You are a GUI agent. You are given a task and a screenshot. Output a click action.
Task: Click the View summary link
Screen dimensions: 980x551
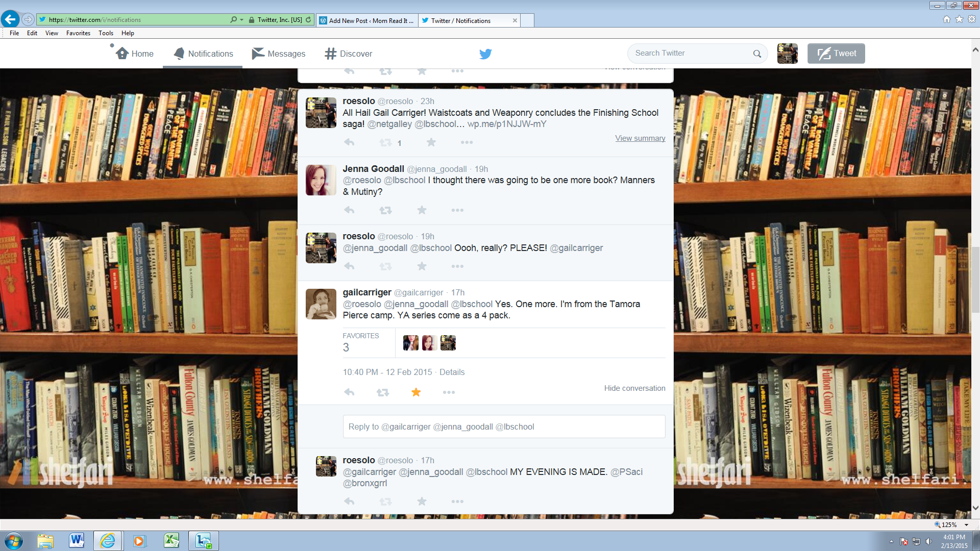click(x=640, y=138)
